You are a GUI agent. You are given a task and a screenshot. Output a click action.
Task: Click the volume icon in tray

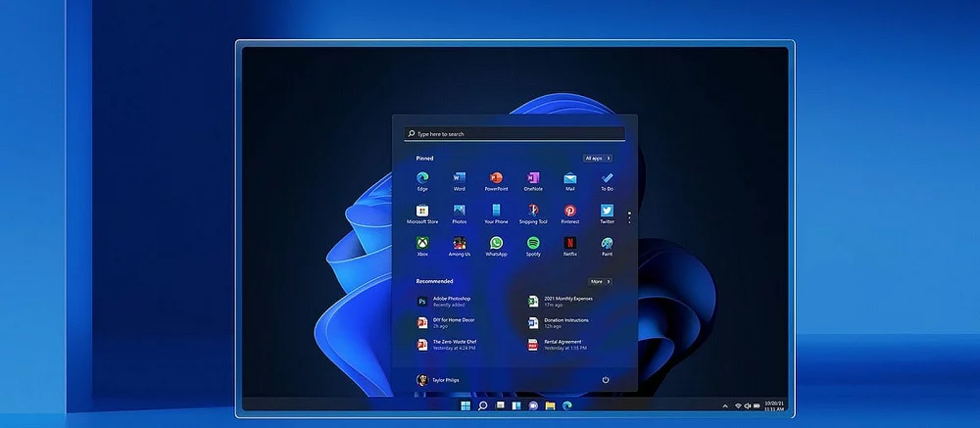pos(747,406)
